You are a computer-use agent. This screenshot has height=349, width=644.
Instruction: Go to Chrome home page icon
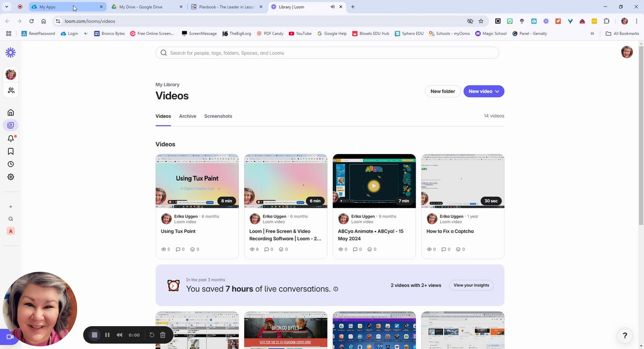pos(44,21)
